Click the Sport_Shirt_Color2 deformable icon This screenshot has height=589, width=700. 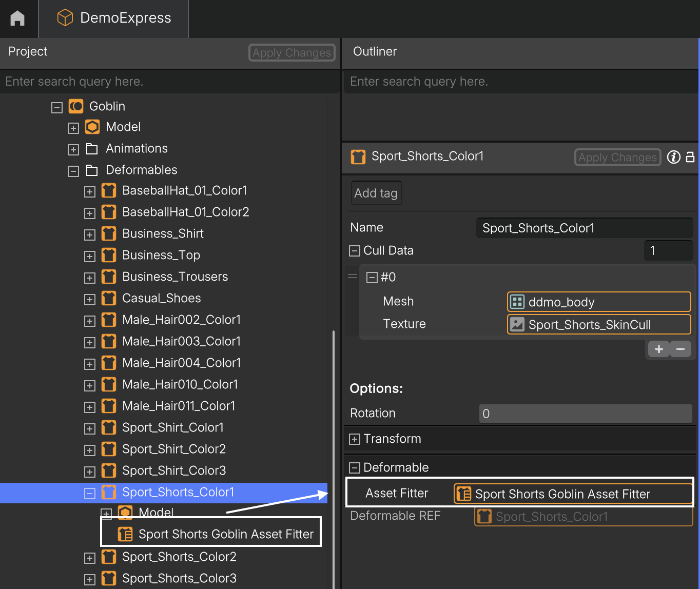click(x=109, y=449)
